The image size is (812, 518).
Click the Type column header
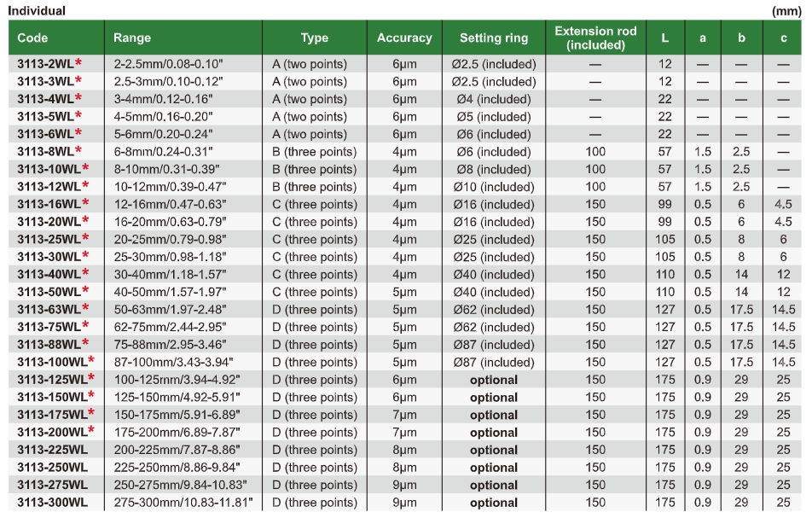point(315,38)
